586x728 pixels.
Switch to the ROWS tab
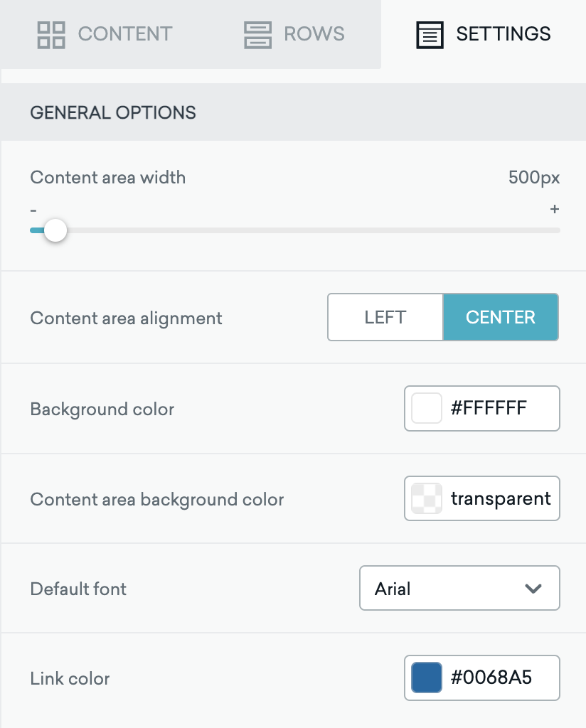point(294,34)
